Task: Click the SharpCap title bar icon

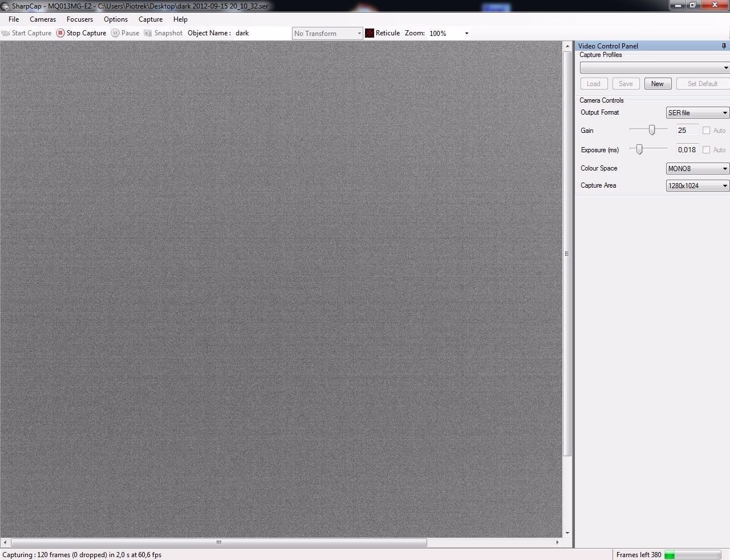Action: (x=5, y=6)
